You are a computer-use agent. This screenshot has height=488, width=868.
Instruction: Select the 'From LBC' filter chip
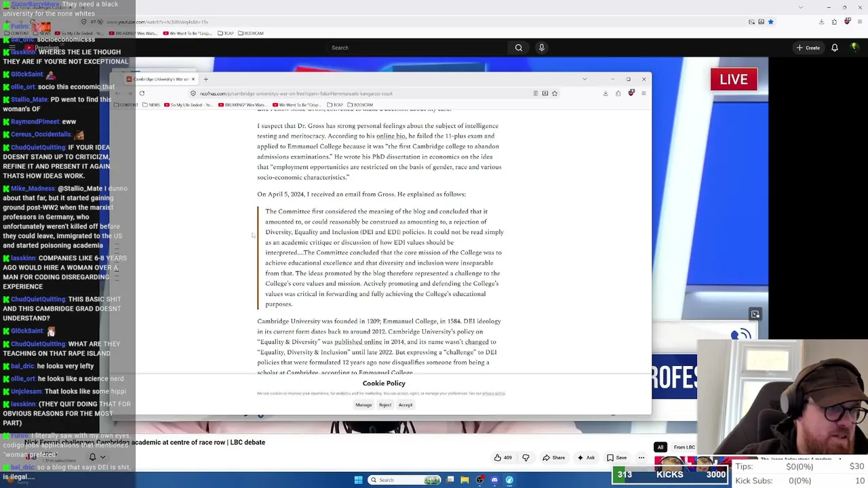[x=684, y=447]
